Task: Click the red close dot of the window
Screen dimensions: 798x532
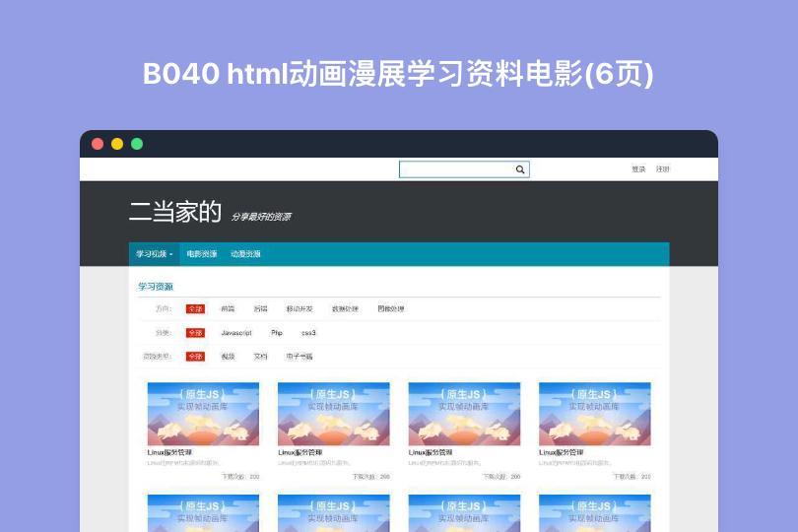Action: 98,144
